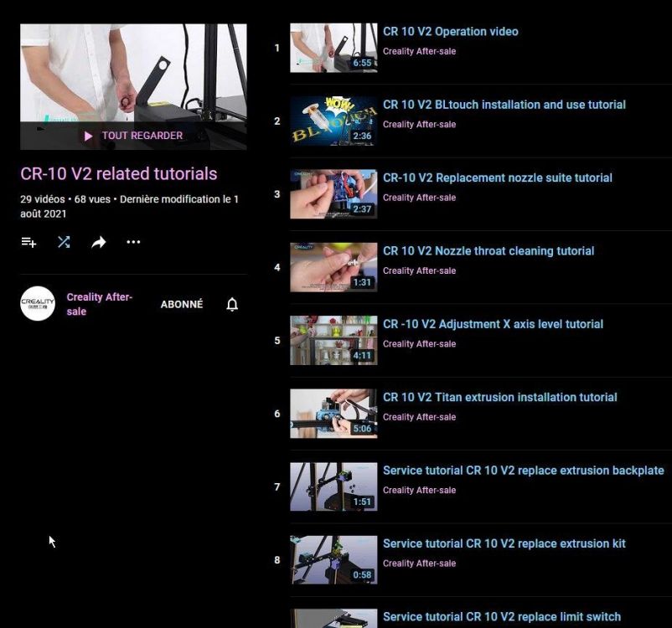Open the Creality After-sale channel avatar
Image resolution: width=672 pixels, height=628 pixels.
(38, 303)
